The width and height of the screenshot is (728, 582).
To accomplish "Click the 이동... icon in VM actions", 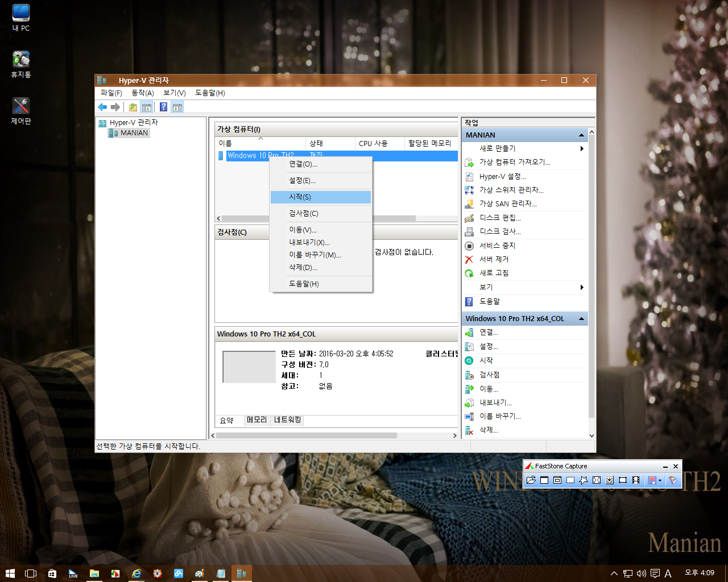I will click(x=469, y=389).
